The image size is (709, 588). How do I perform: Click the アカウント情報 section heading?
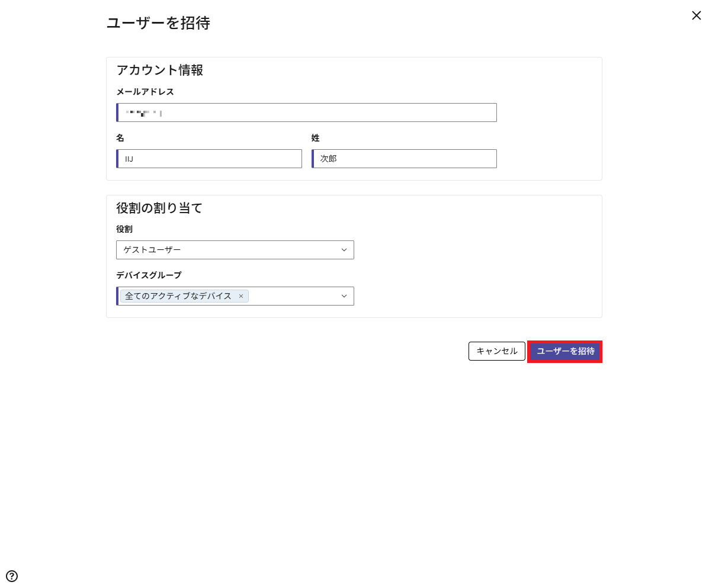pyautogui.click(x=160, y=70)
